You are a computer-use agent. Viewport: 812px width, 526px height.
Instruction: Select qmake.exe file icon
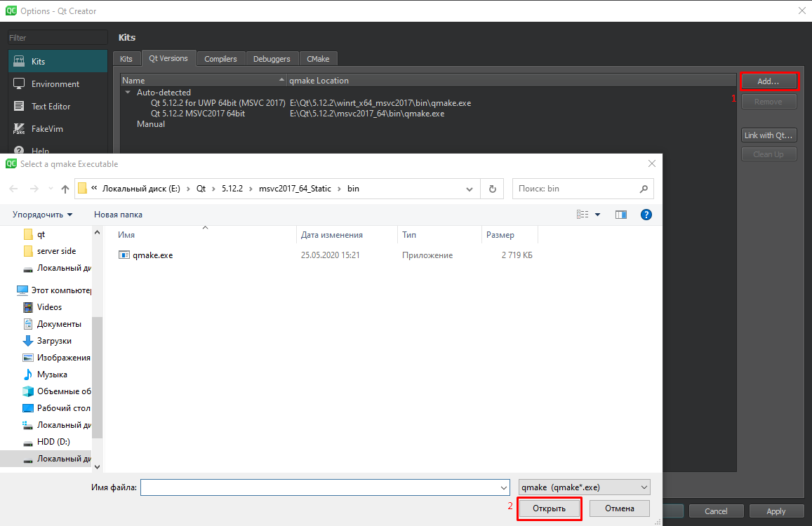[124, 255]
